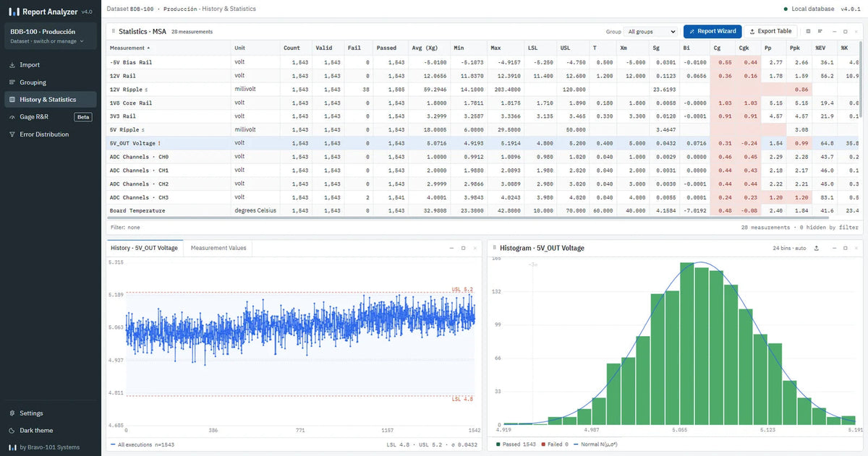Click the Beta badge beside Gage R&R
868x456 pixels.
[x=83, y=117]
